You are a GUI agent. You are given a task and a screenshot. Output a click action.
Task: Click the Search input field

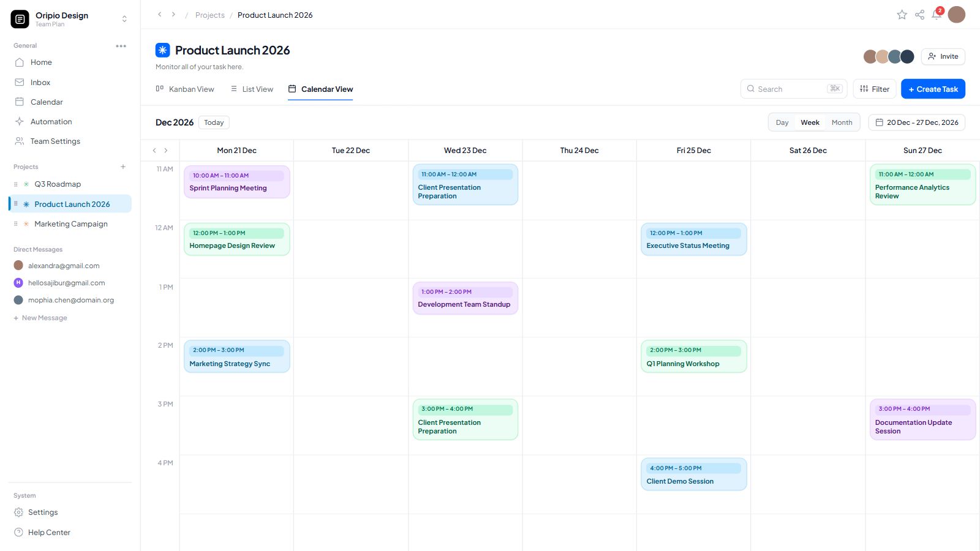pos(793,89)
